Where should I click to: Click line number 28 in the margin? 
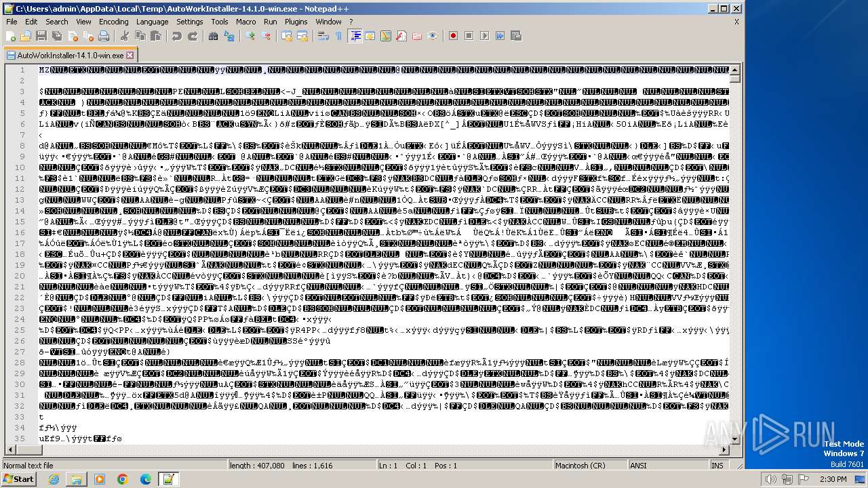[x=20, y=363]
